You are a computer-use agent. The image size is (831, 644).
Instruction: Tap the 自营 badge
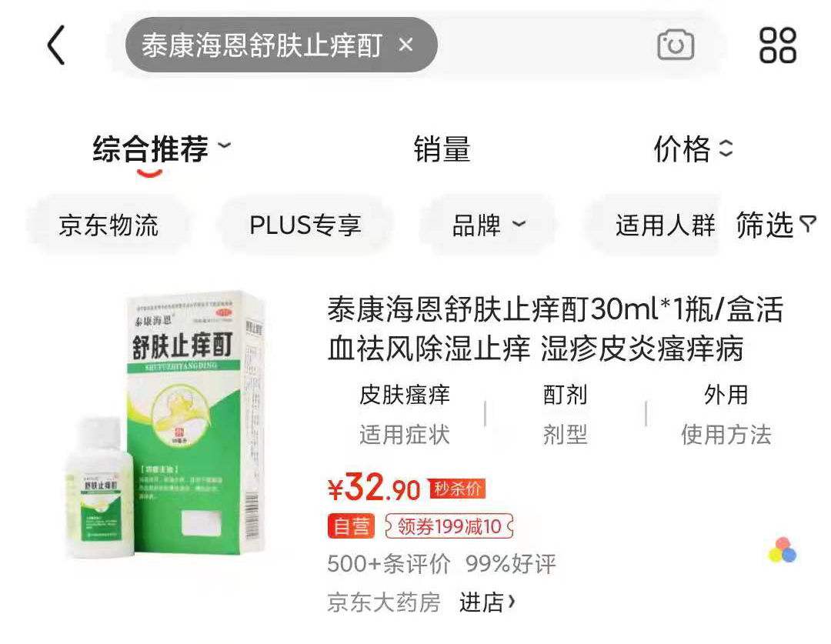pos(351,526)
